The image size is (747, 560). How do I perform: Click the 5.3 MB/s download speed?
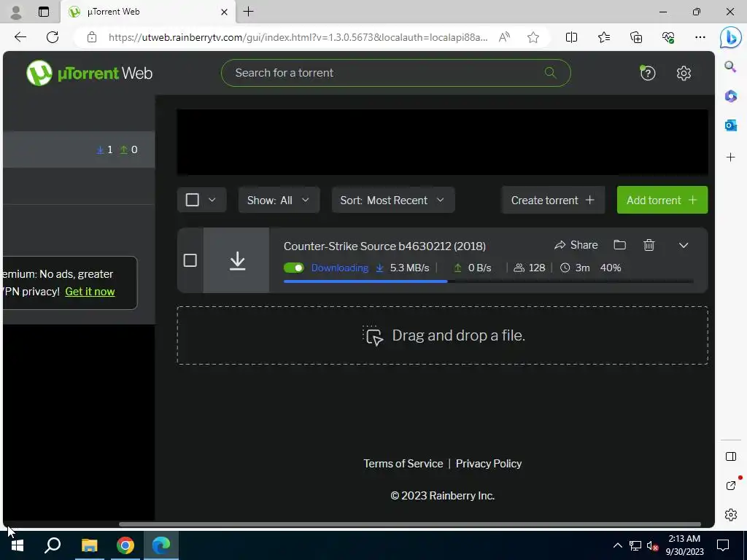point(409,268)
